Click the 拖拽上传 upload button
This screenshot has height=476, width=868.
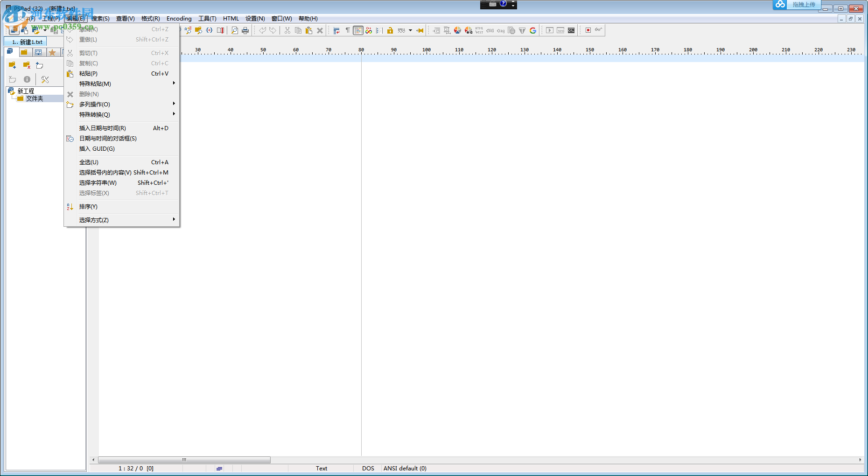[804, 5]
